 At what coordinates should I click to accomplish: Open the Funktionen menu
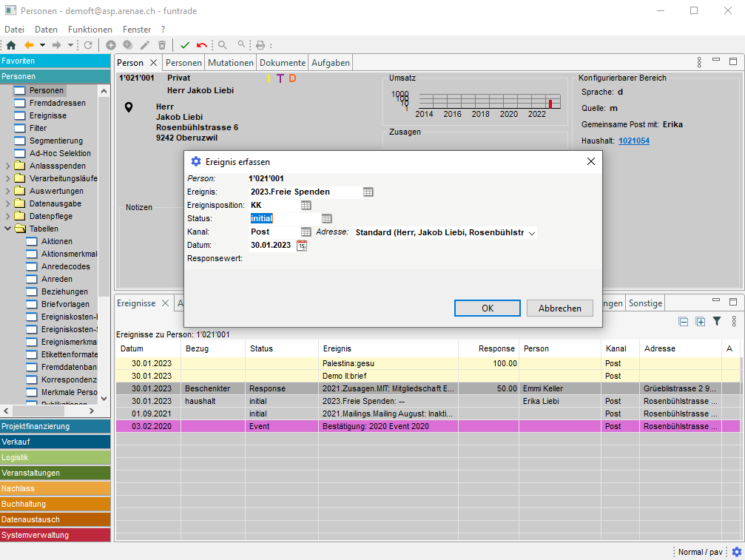90,30
